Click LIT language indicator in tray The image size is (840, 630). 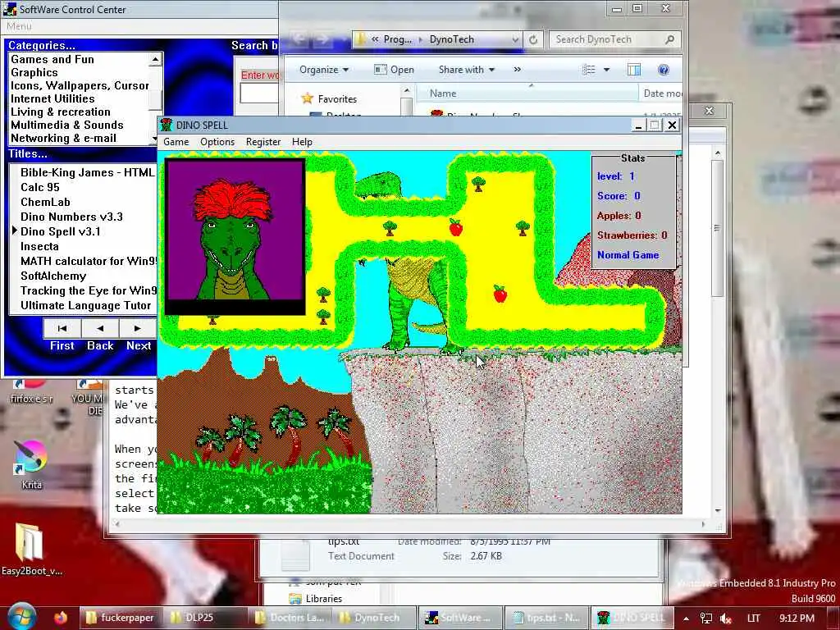tap(753, 619)
